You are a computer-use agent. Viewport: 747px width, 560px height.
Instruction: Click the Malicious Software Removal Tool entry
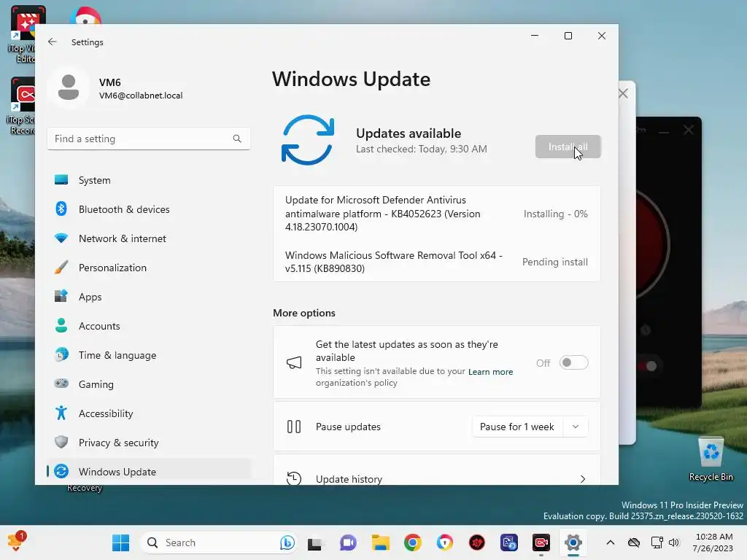(x=393, y=262)
